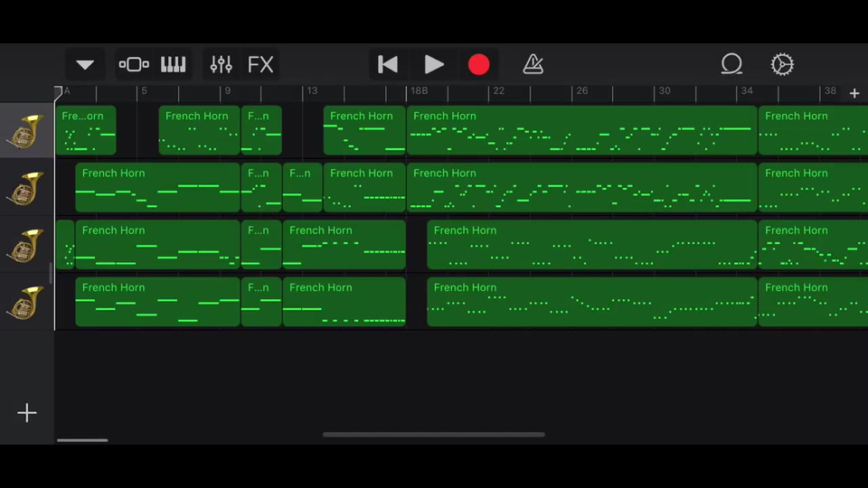
Task: Switch to Tracks view icon
Action: pyautogui.click(x=134, y=65)
